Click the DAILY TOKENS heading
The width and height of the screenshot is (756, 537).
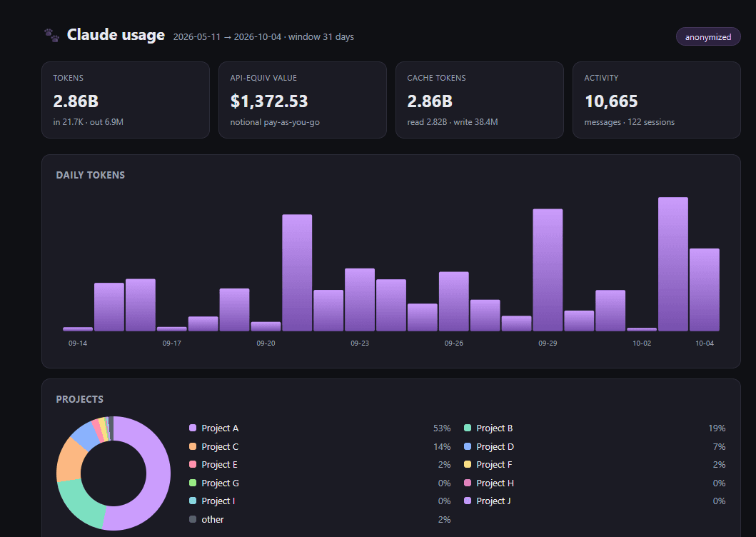90,175
